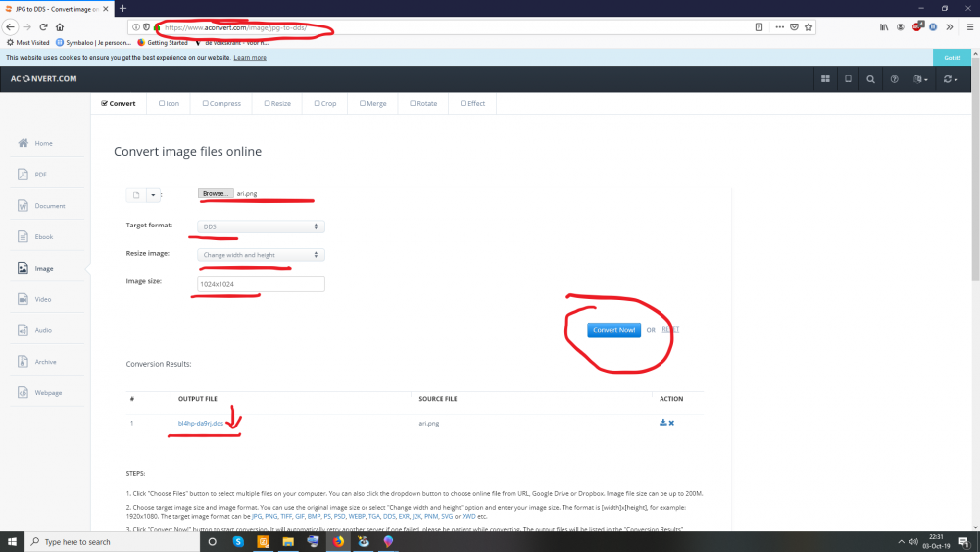
Task: Save page to Pocket
Action: [794, 26]
